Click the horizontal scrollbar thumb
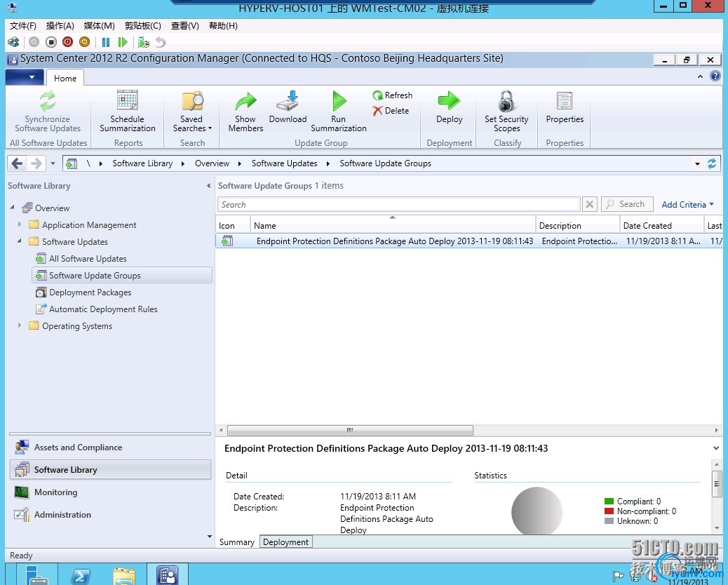The image size is (728, 585). click(x=350, y=431)
